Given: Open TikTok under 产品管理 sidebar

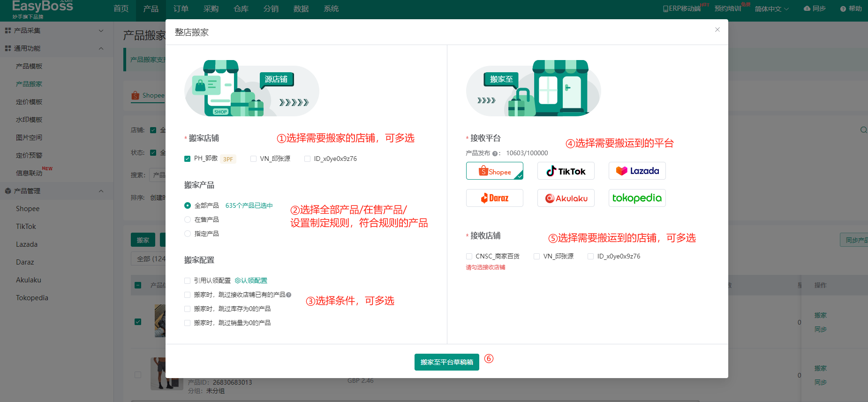Looking at the screenshot, I should [x=26, y=227].
